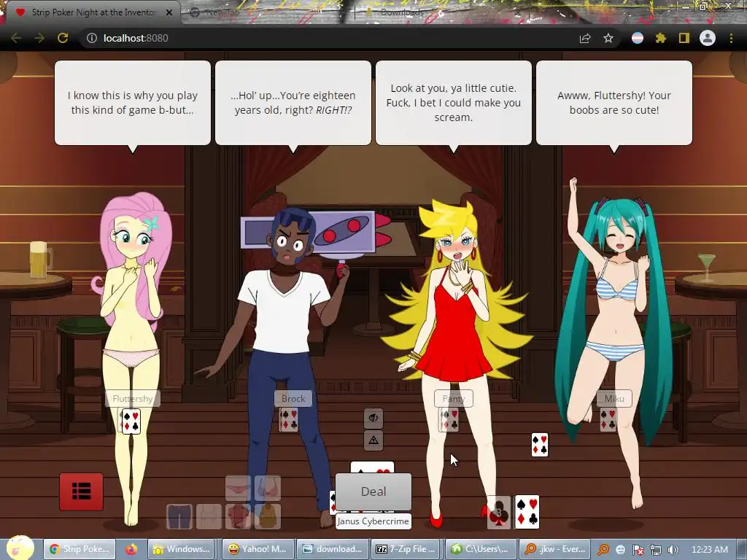
Task: Click the cards under Miku's name
Action: 608,420
